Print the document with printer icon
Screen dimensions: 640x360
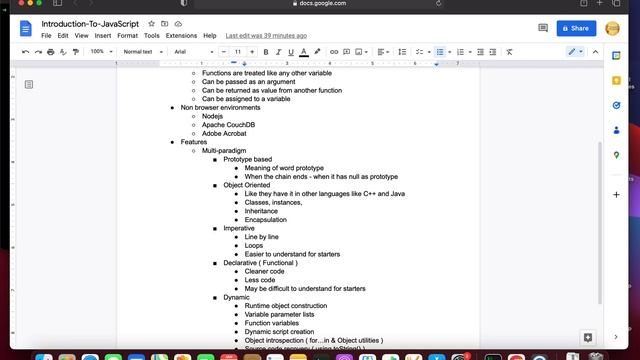[x=51, y=52]
